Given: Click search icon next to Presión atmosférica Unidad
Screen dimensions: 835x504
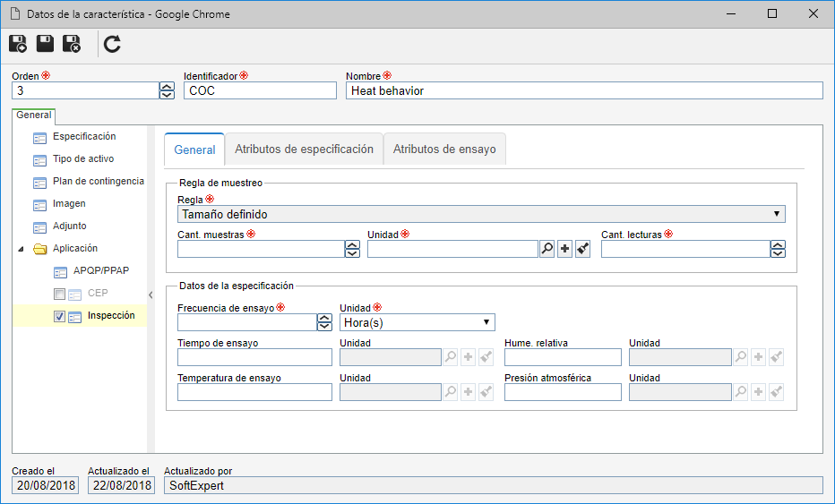Looking at the screenshot, I should (x=741, y=392).
